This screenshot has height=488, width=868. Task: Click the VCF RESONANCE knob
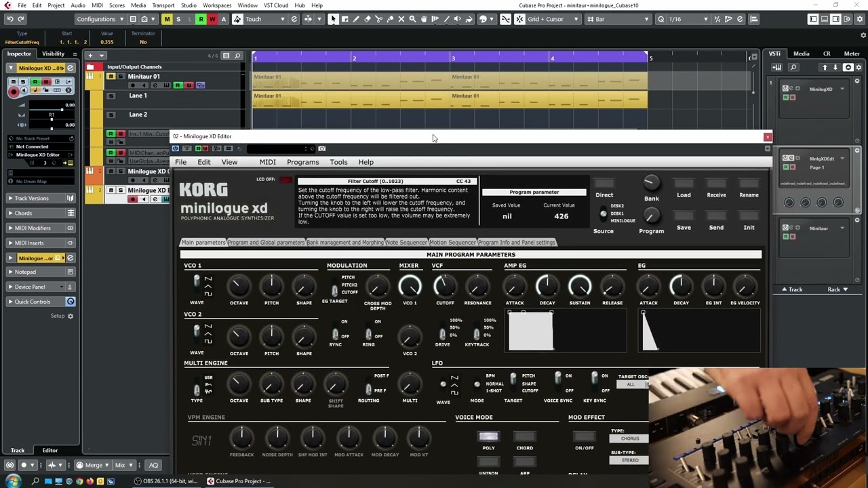tap(477, 286)
